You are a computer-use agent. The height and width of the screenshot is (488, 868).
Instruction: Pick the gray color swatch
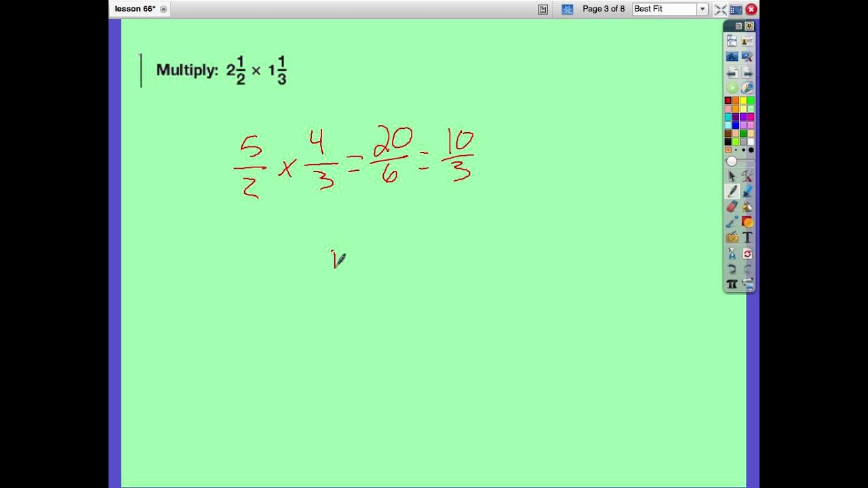[x=743, y=141]
